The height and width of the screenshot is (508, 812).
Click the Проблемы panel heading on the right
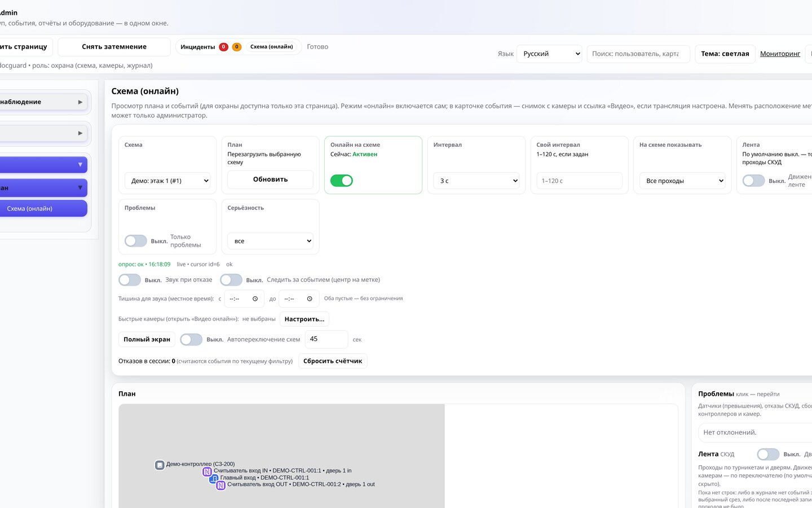716,394
